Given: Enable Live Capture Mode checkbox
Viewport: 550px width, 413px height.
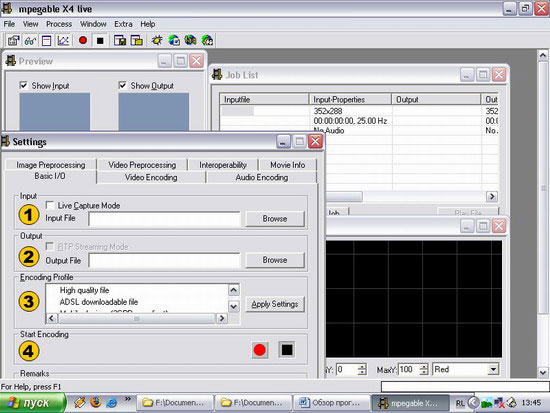Looking at the screenshot, I should [50, 205].
